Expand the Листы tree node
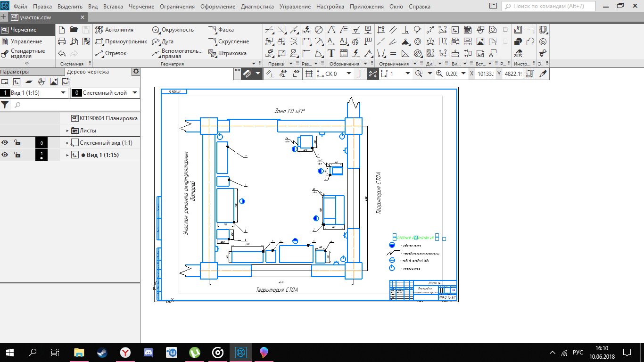Screen dimensions: 644x362 pyautogui.click(x=67, y=131)
